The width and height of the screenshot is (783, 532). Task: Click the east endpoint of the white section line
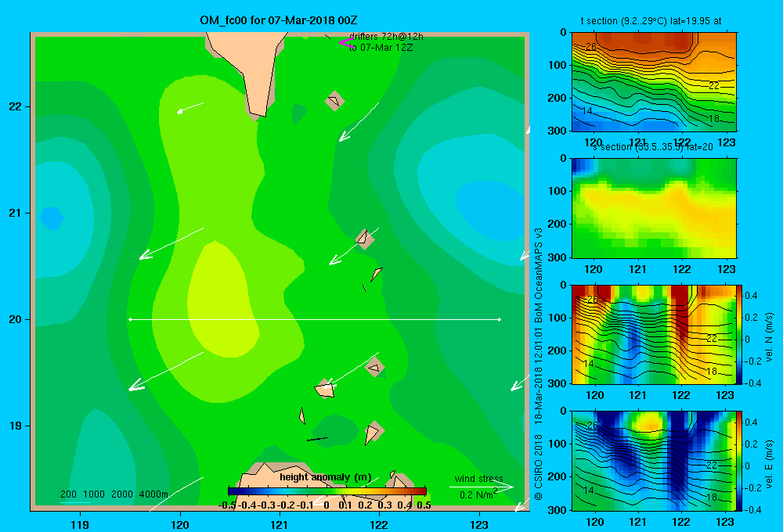500,319
